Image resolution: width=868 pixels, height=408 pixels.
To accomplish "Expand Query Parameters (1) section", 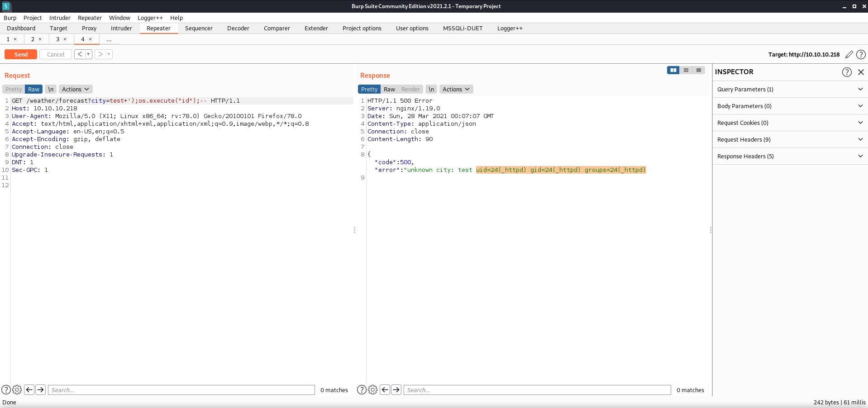I will pyautogui.click(x=790, y=89).
